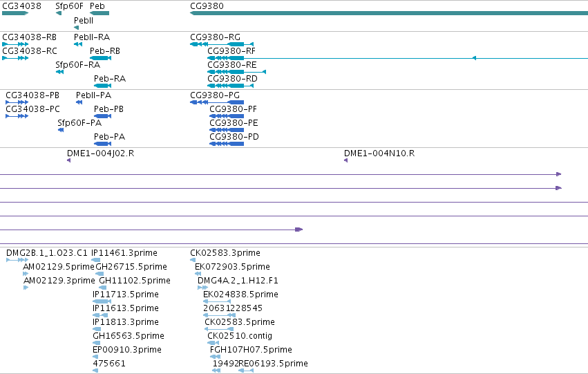Viewport: 588px width, 374px height.
Task: Click transcript CG9380-RE
Action: [232, 65]
